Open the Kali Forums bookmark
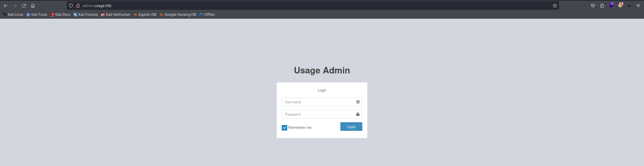Screen dimensions: 644x166 tap(86, 15)
